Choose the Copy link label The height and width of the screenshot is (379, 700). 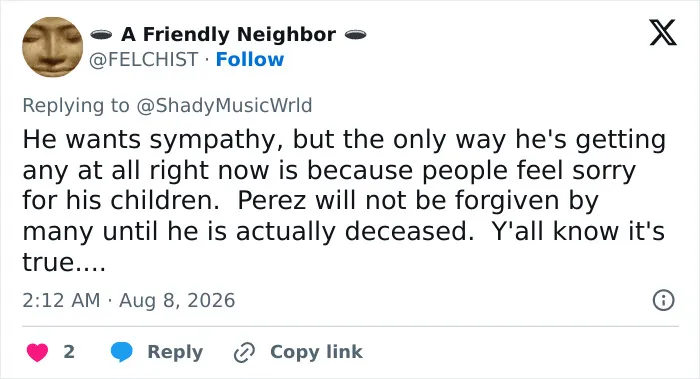[x=316, y=352]
